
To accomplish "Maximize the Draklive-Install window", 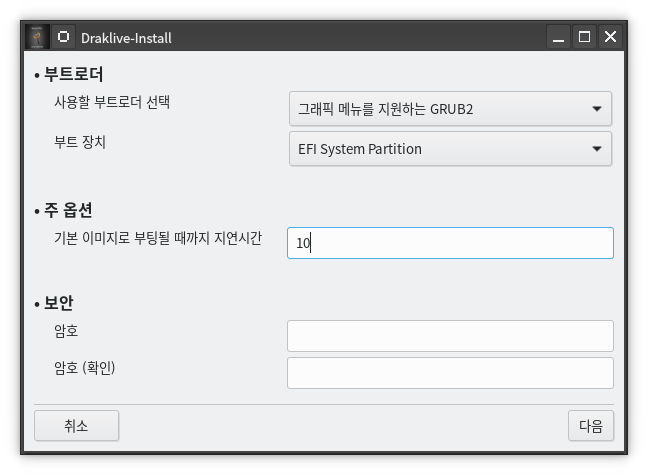I will 584,37.
